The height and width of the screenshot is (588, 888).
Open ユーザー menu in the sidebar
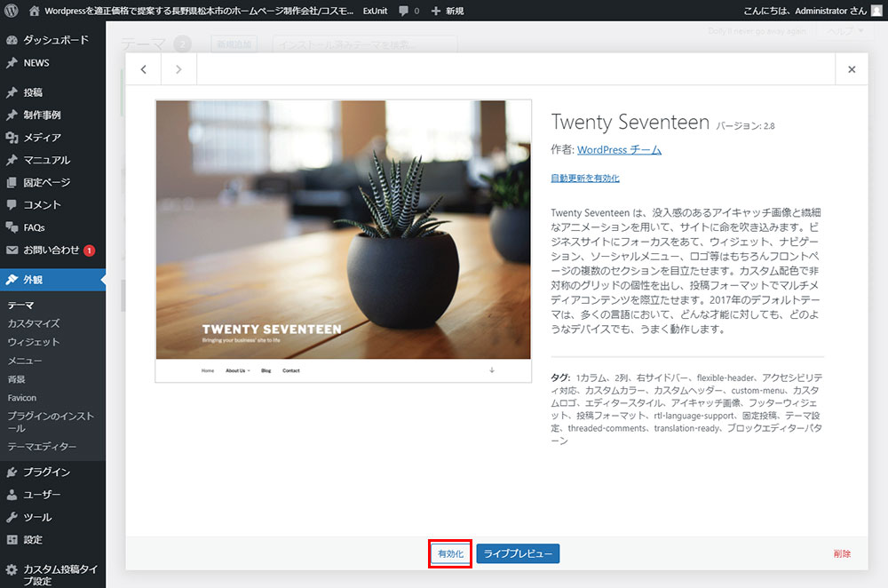click(42, 495)
